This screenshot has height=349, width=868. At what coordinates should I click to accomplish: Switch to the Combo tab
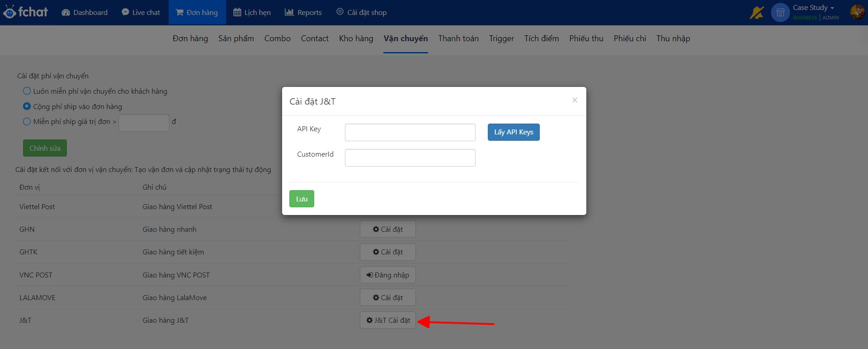click(278, 38)
